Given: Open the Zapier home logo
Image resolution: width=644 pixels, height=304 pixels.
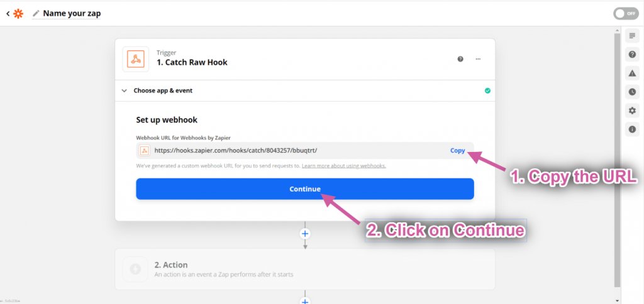Looking at the screenshot, I should [x=18, y=14].
